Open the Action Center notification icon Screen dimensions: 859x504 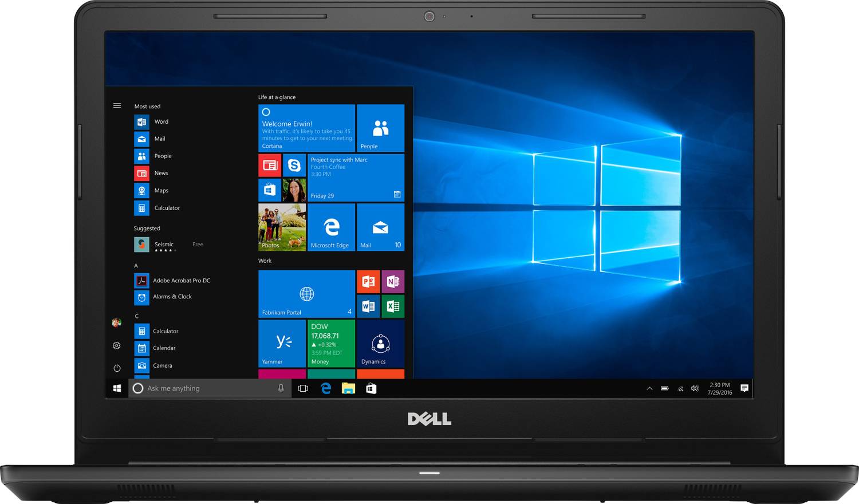744,388
